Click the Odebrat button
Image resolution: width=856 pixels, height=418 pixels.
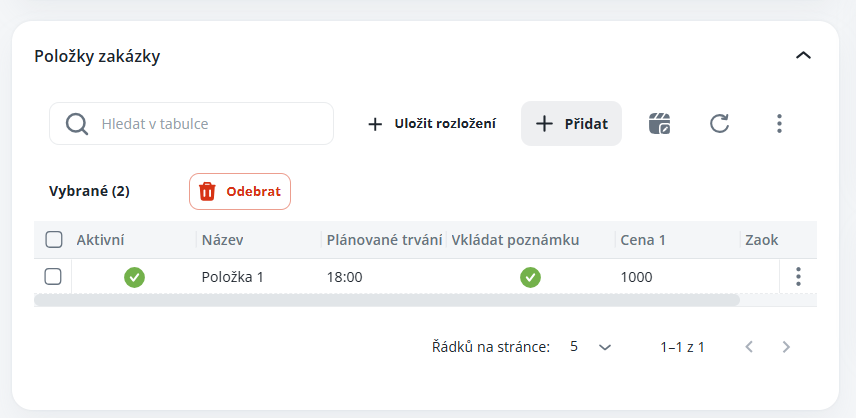tap(240, 191)
